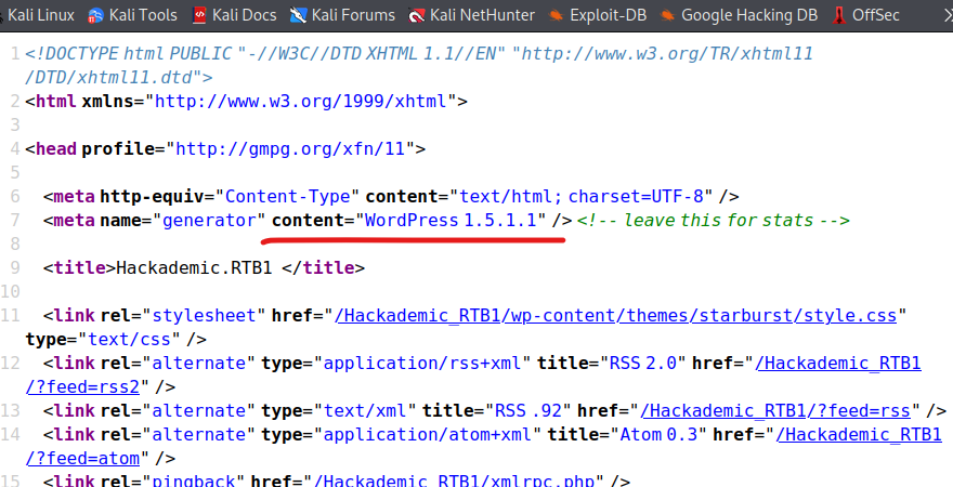The height and width of the screenshot is (488, 954).
Task: Click the "Hackademic.RTB1" title text
Action: 193,268
